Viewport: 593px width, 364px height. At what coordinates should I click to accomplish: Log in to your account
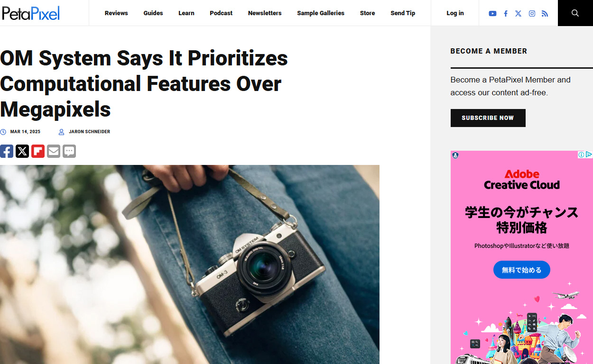click(x=455, y=13)
